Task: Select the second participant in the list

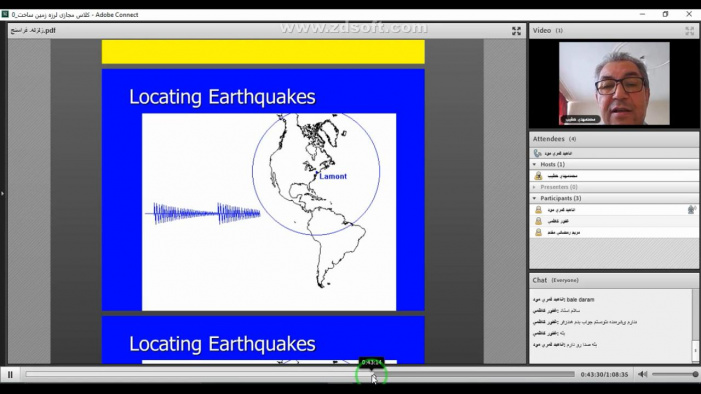Action: click(x=614, y=221)
